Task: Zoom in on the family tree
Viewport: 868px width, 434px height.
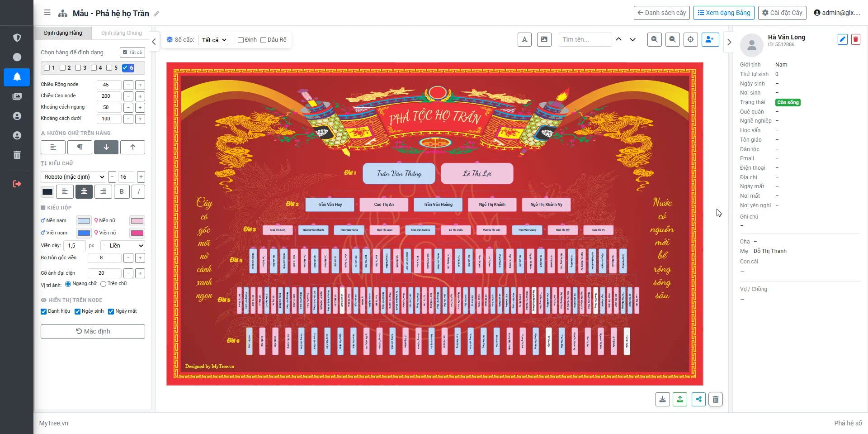Action: tap(654, 40)
